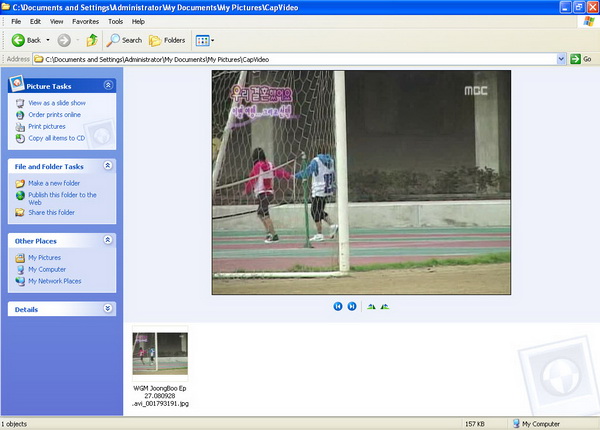Viewport: 600px width, 430px height.
Task: Click the Forward arrow icon
Action: coord(64,40)
